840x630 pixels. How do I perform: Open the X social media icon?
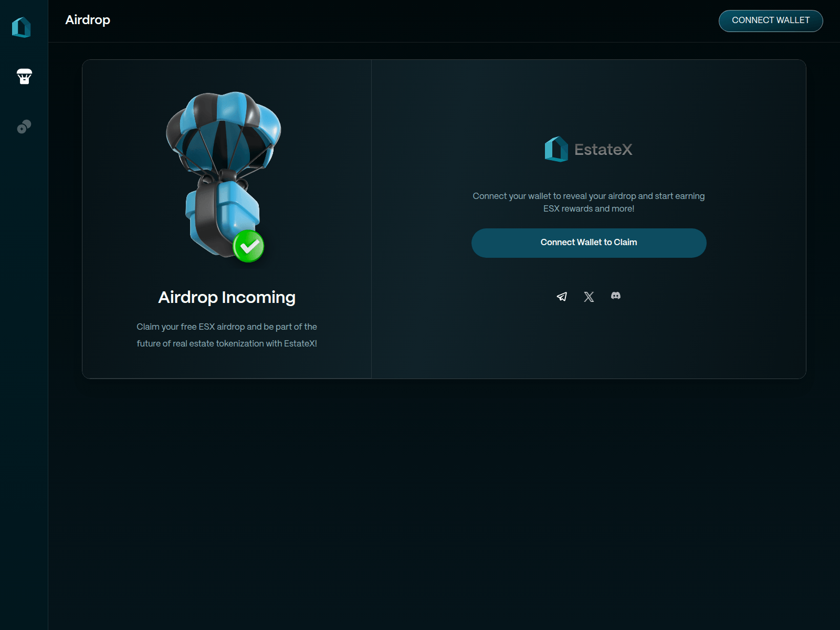(589, 296)
